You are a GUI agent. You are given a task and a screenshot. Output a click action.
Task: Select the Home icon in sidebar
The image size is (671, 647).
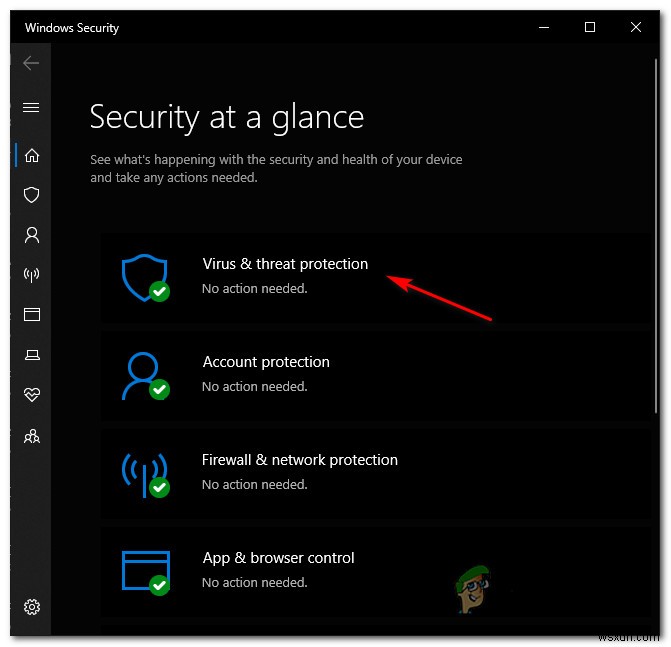pos(32,155)
